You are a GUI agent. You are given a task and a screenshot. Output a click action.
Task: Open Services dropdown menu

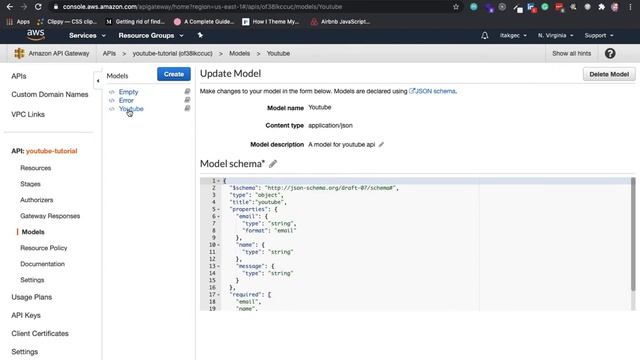(87, 36)
